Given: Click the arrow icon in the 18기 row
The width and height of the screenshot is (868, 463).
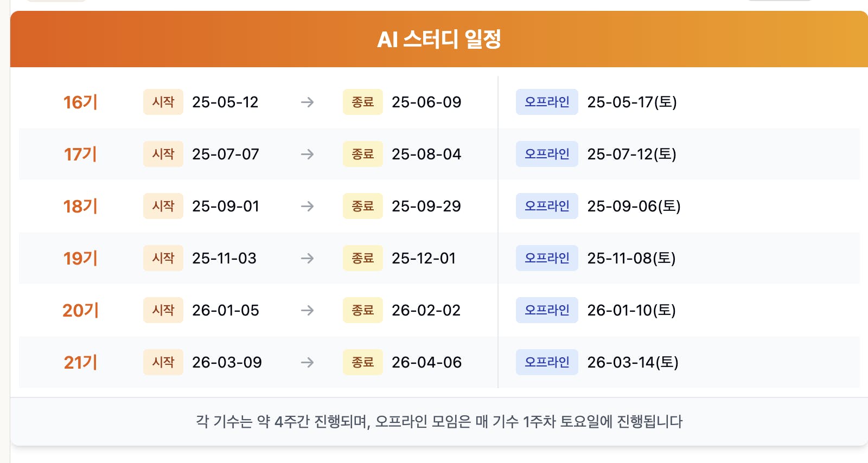Looking at the screenshot, I should [308, 206].
